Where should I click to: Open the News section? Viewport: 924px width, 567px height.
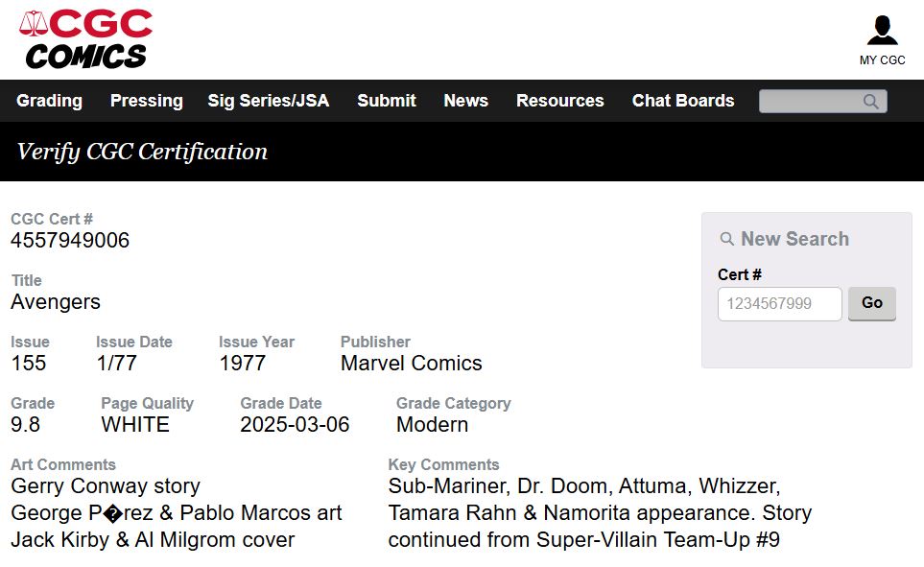coord(465,101)
